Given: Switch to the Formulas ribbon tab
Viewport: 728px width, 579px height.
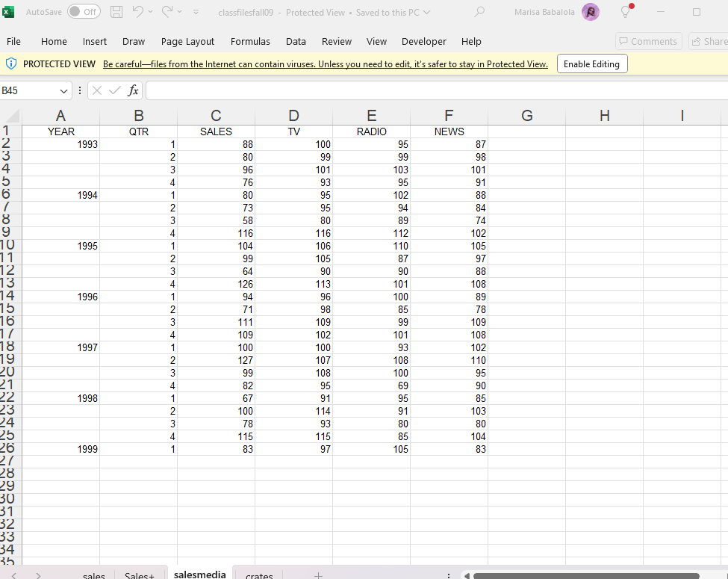Looking at the screenshot, I should click(250, 41).
